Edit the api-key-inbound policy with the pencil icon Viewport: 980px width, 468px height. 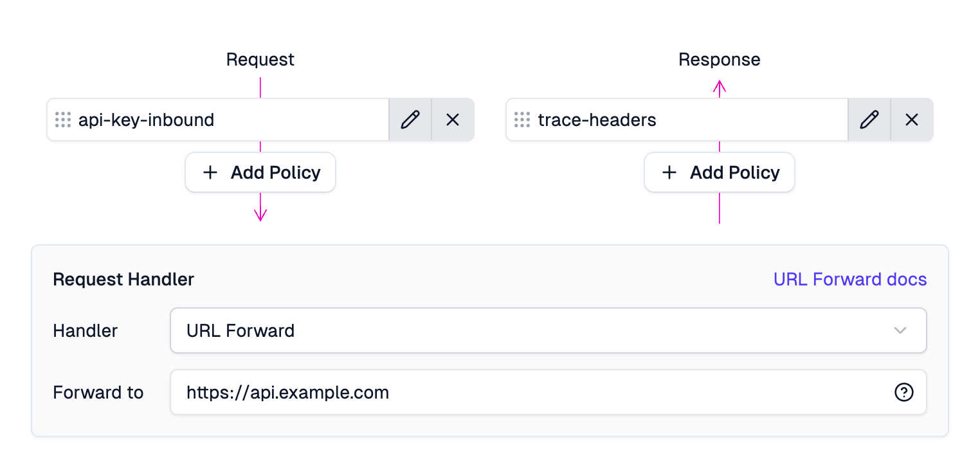pos(410,120)
